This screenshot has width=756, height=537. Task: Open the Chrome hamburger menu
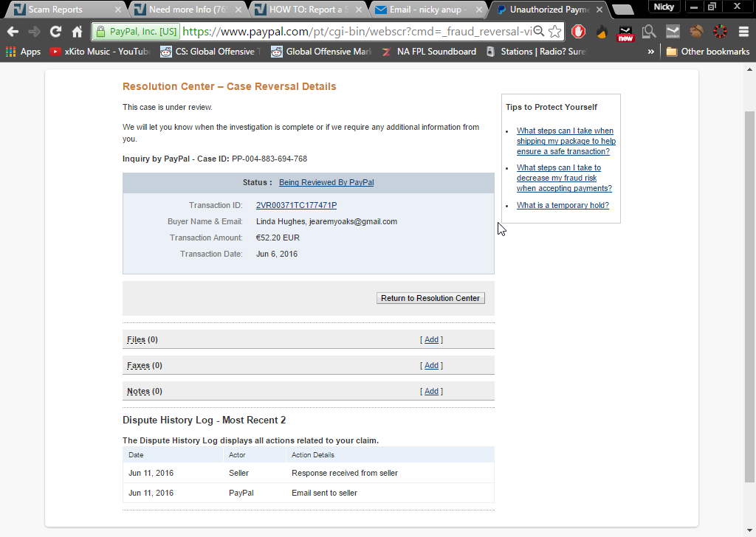743,32
